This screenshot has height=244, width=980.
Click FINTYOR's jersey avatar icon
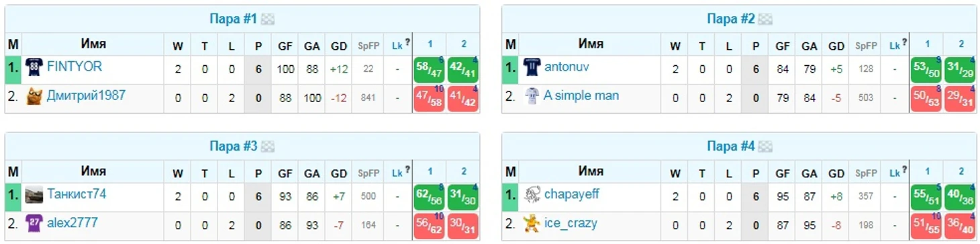[34, 68]
